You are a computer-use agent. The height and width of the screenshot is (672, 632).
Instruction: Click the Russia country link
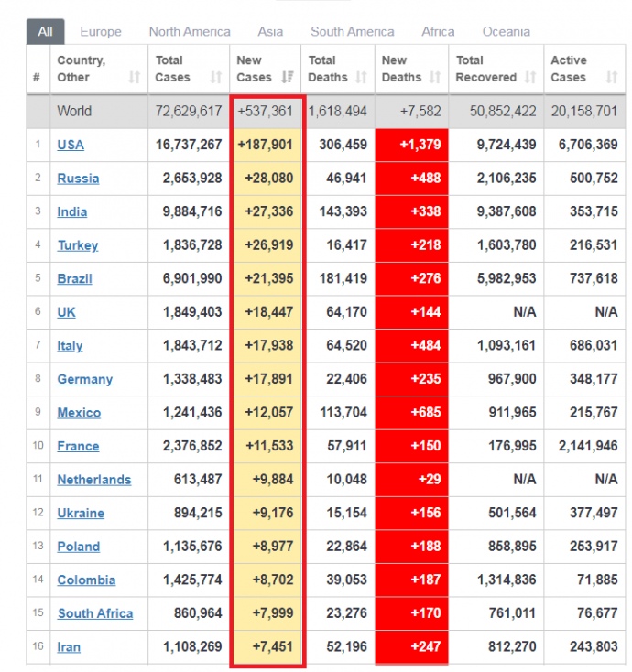pos(78,179)
